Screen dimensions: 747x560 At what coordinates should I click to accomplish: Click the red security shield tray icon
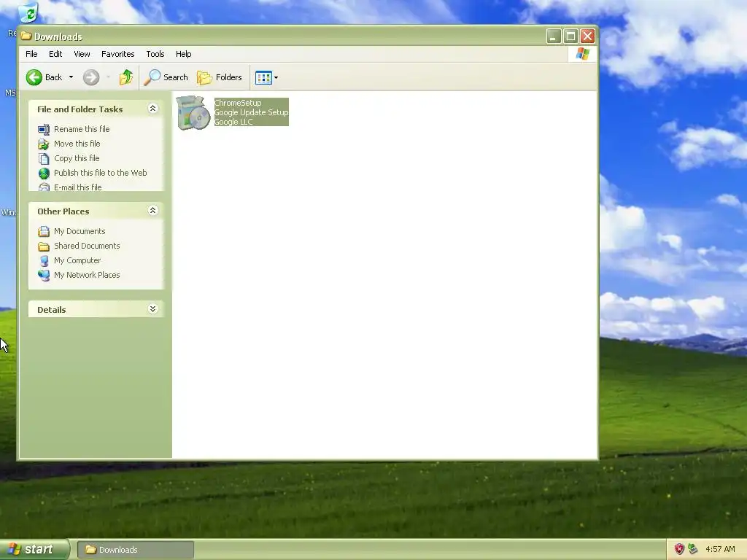coord(679,549)
